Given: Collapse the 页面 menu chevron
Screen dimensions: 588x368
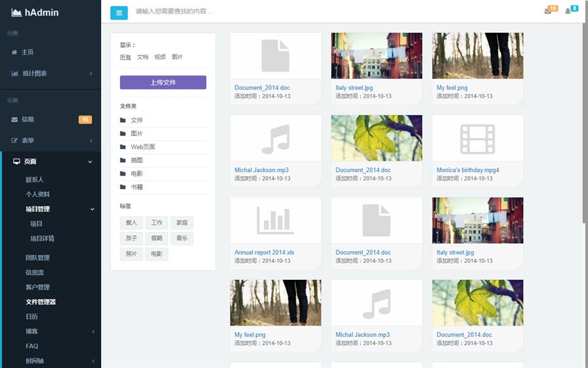Looking at the screenshot, I should (x=90, y=162).
